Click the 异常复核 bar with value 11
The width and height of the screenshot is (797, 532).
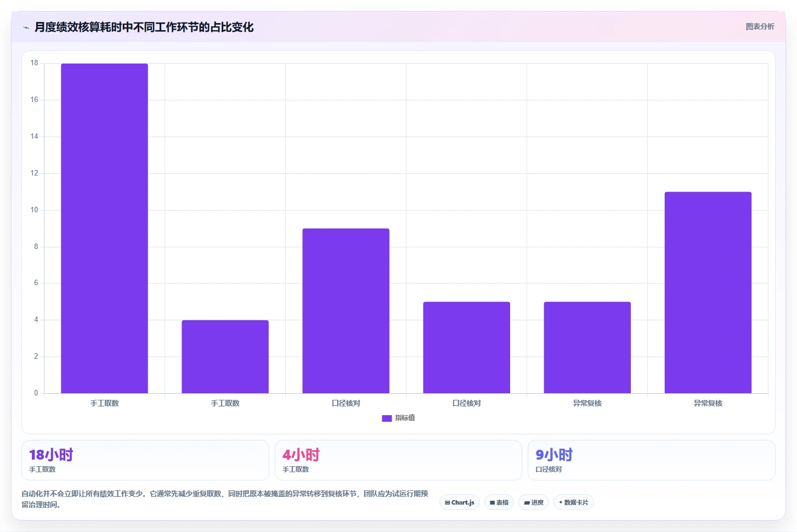click(708, 292)
